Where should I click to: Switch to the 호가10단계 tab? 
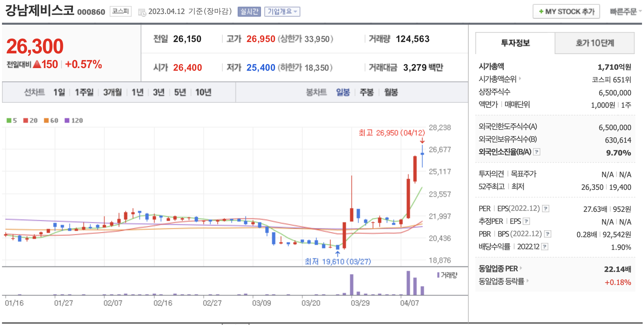pos(594,43)
